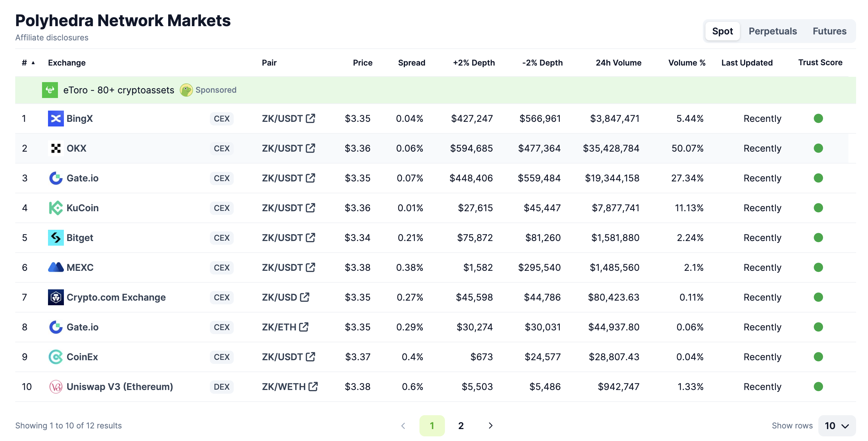Screen dimensions: 868x441
Task: Click the Crypto.com Exchange logo
Action: pyautogui.click(x=56, y=297)
